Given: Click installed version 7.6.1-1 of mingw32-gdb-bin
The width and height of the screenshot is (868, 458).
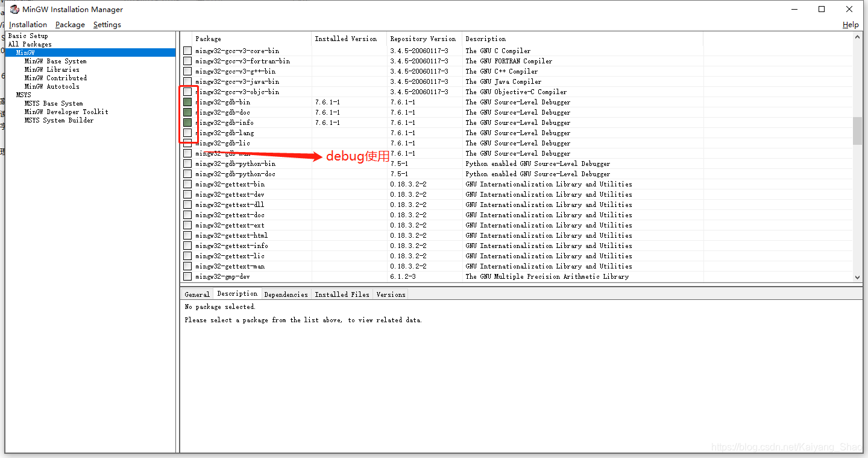Looking at the screenshot, I should [327, 102].
